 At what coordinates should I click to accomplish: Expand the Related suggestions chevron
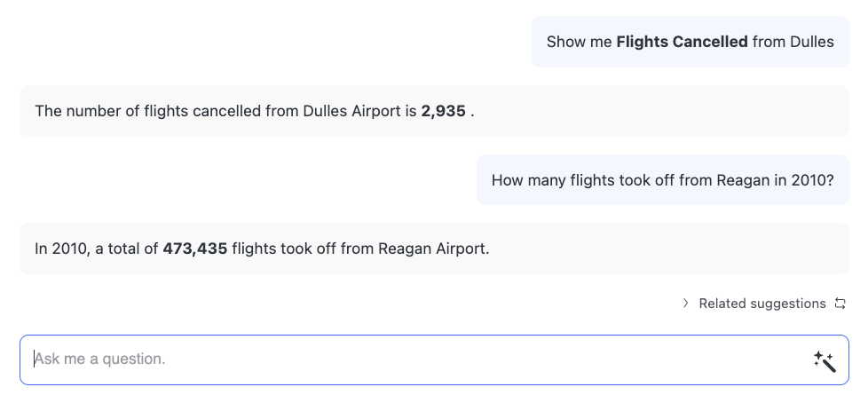tap(686, 304)
